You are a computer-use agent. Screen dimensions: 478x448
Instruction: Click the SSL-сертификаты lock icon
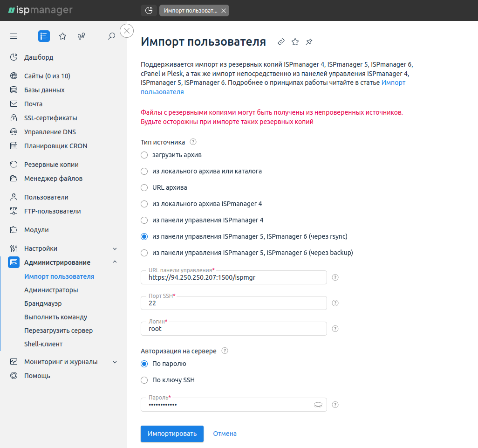coord(14,118)
